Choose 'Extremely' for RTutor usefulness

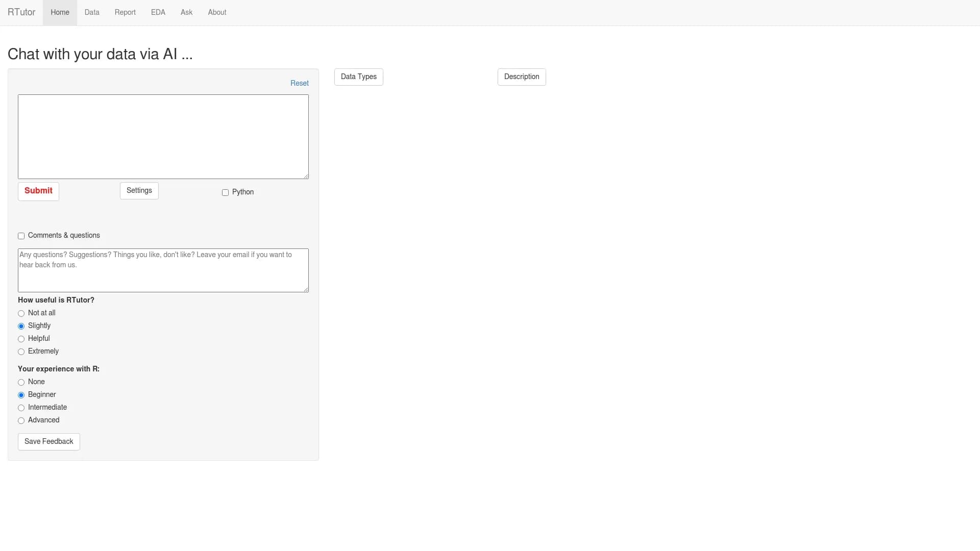point(21,352)
